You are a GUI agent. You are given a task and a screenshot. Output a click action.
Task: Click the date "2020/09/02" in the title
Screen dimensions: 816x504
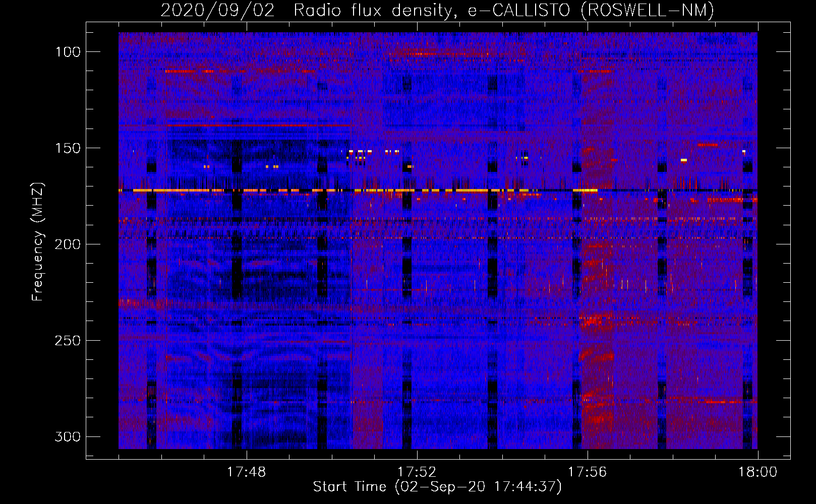(218, 10)
